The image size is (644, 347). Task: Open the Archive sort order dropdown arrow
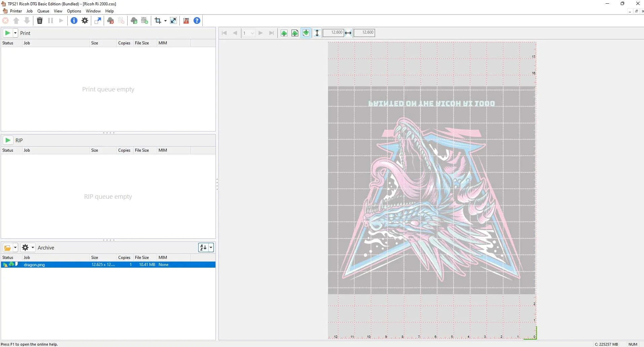[211, 248]
